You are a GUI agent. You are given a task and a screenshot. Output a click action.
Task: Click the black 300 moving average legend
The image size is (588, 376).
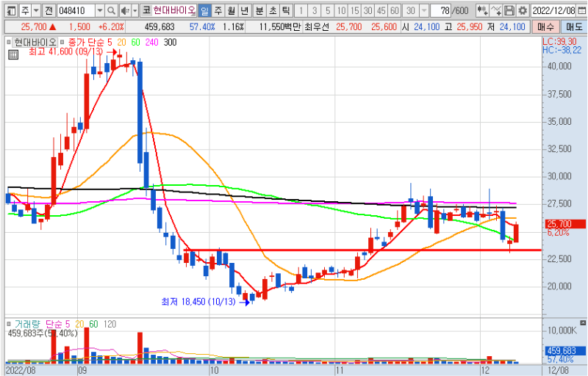pyautogui.click(x=170, y=43)
